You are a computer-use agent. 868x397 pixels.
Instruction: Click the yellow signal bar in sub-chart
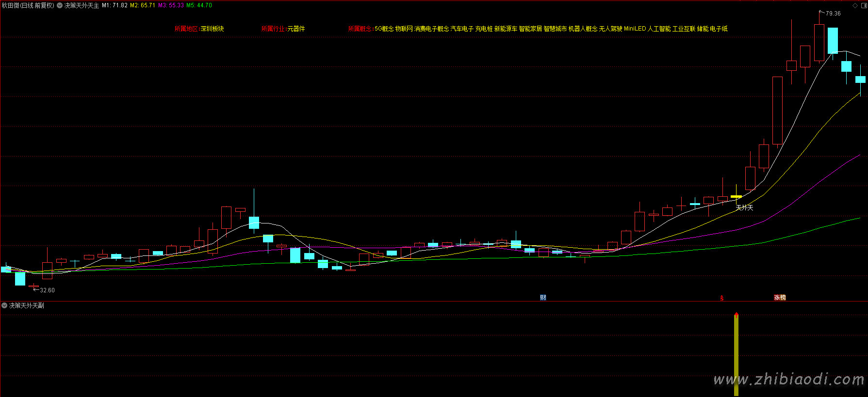(736, 354)
